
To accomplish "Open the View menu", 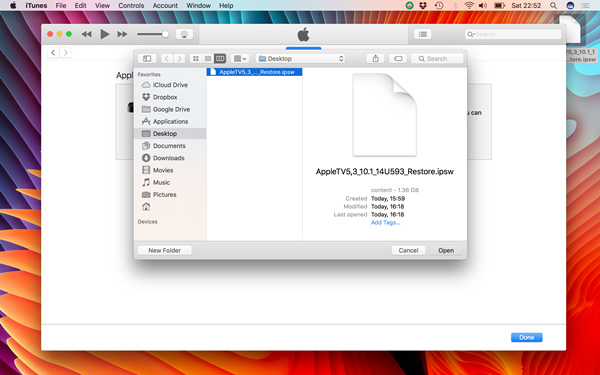I will pyautogui.click(x=102, y=5).
